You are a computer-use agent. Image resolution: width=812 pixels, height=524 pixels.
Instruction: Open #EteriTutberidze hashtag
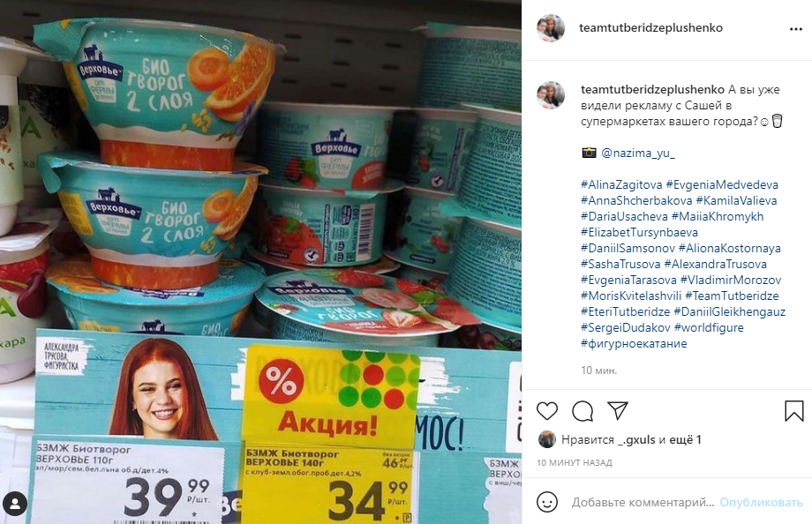tap(625, 312)
